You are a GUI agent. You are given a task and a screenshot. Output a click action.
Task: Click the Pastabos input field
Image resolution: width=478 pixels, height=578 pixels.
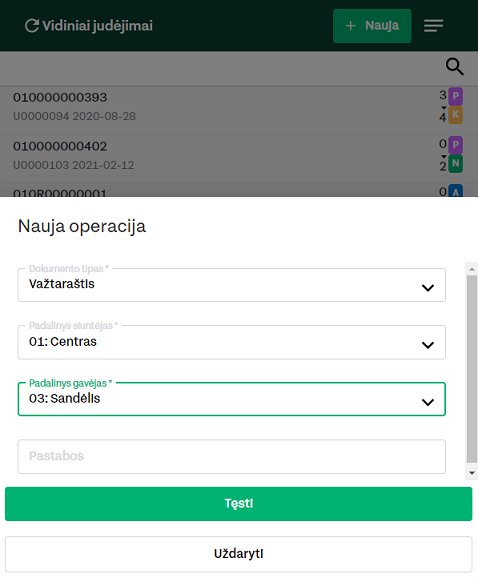coord(232,456)
